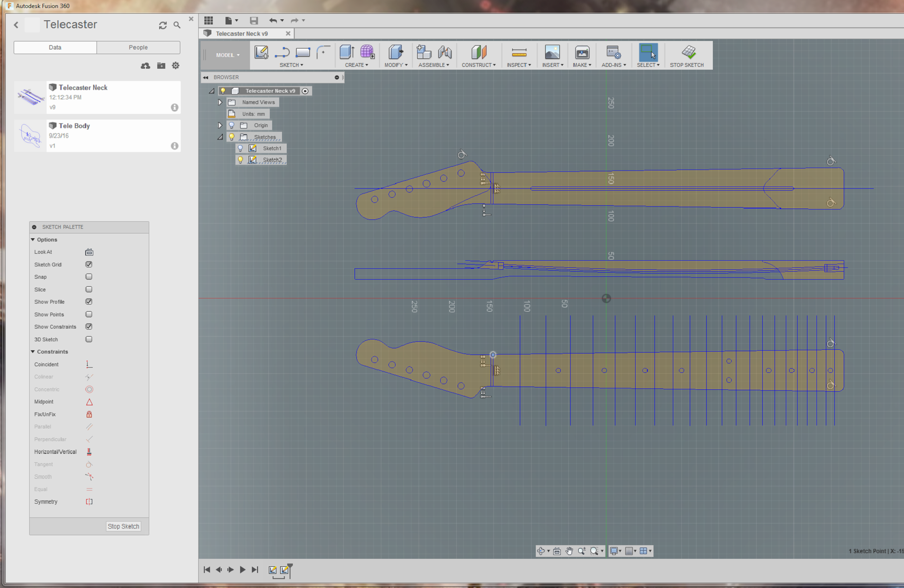
Task: Collapse the Constraints section in palette
Action: (33, 352)
